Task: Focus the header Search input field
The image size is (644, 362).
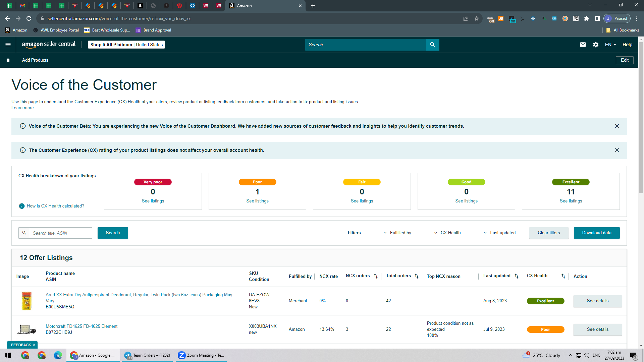Action: coord(366,45)
